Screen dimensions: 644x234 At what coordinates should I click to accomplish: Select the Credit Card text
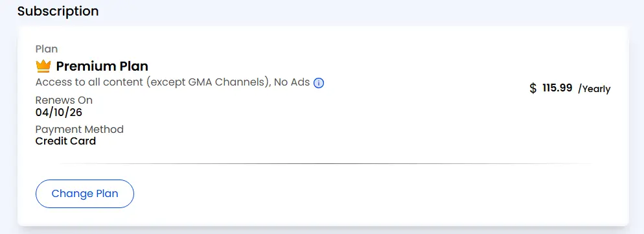click(65, 141)
